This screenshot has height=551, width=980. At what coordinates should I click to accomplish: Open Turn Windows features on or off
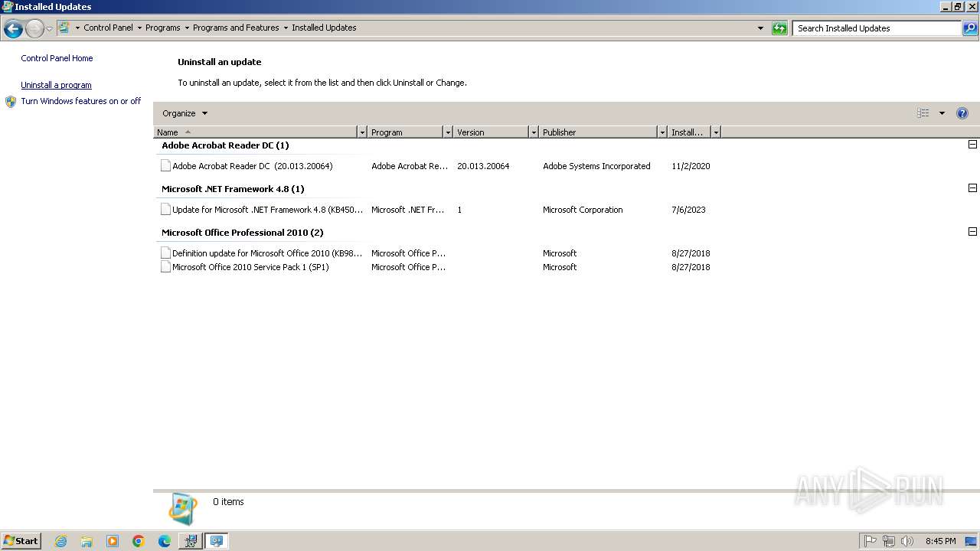[81, 101]
